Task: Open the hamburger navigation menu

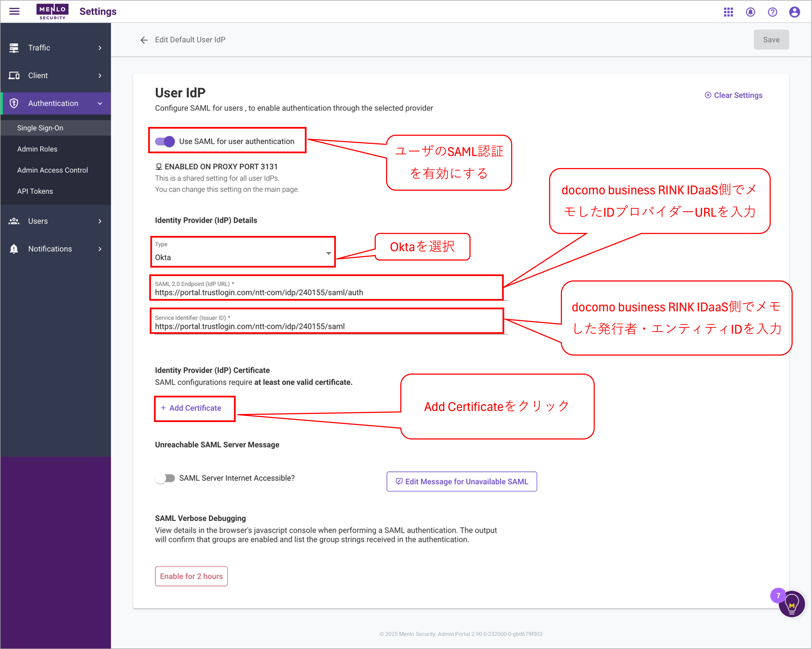Action: pyautogui.click(x=14, y=11)
